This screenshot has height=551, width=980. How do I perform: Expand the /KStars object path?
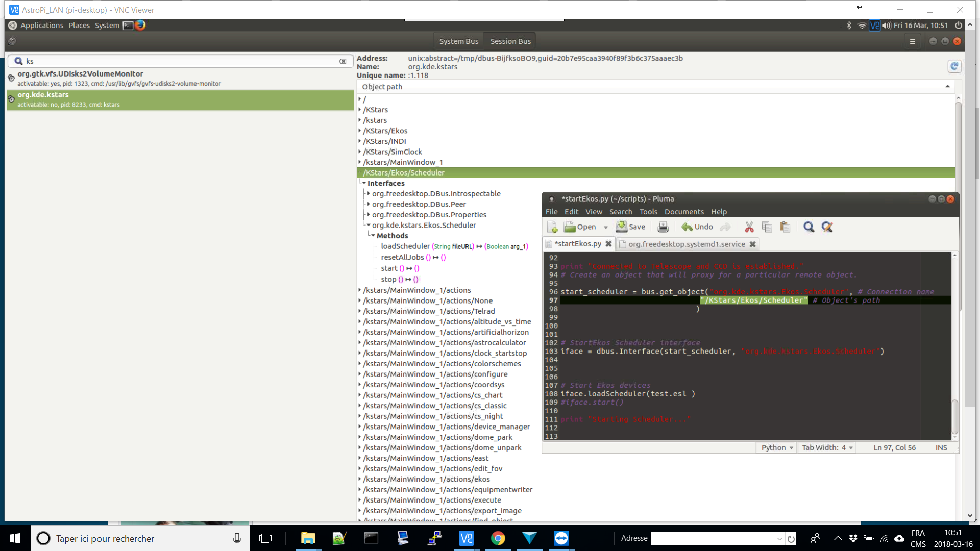coord(359,110)
